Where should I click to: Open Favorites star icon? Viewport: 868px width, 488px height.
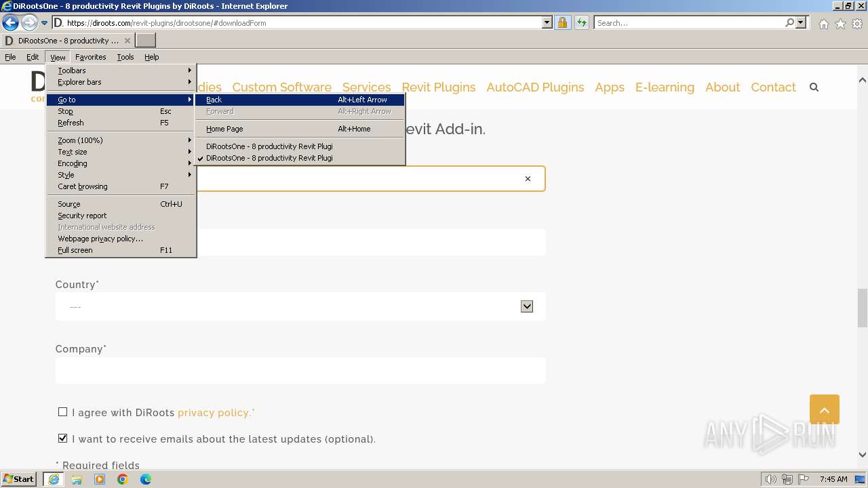tap(840, 24)
